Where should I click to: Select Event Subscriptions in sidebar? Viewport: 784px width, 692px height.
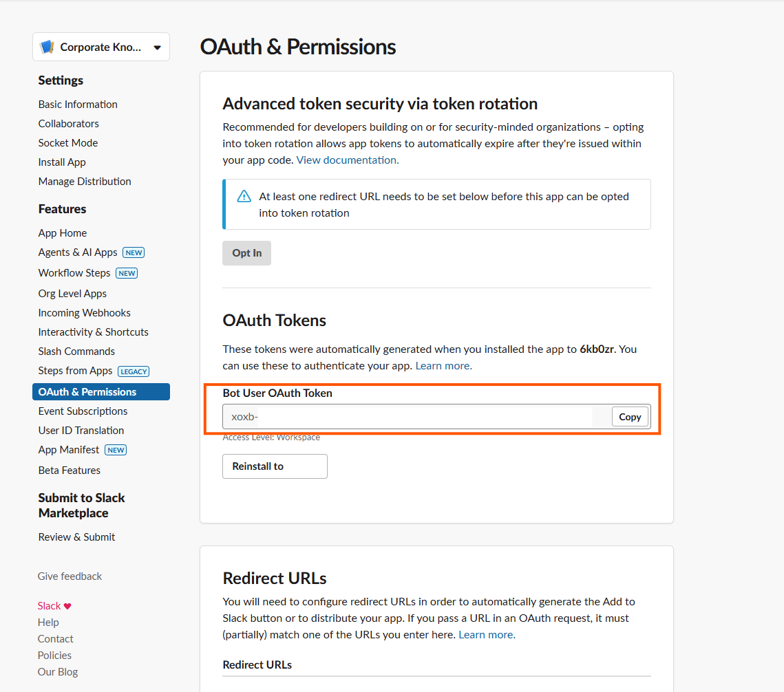[x=83, y=411]
